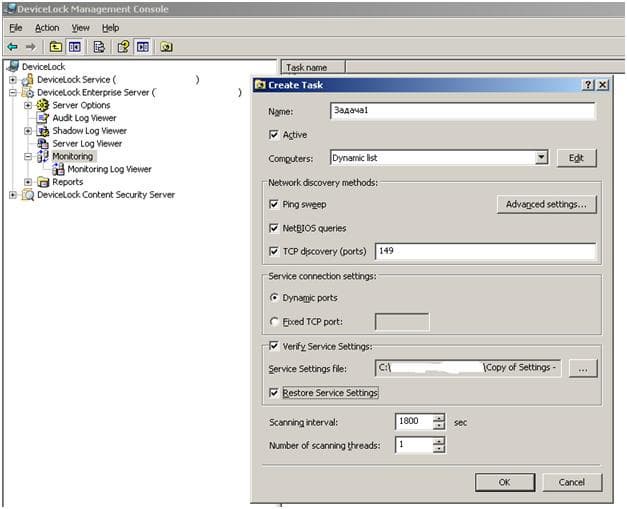Toggle the Verify Service Settings checkbox
Screen dimensions: 627x509
pyautogui.click(x=274, y=346)
